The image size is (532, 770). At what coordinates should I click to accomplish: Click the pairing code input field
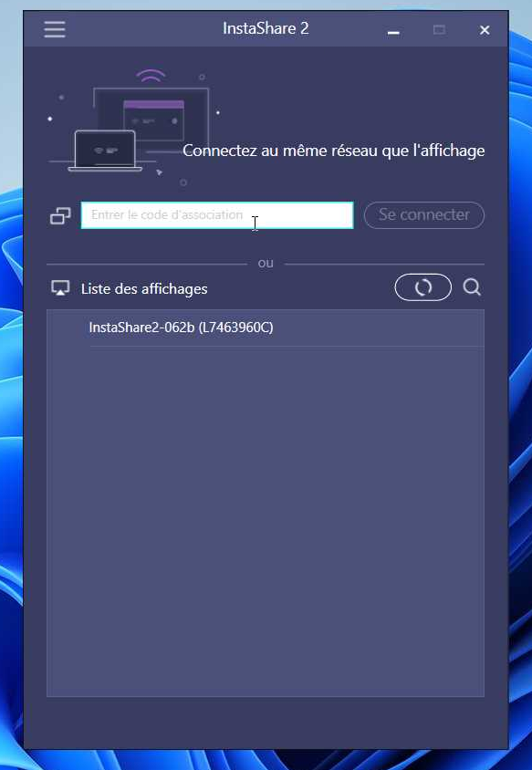tap(217, 215)
